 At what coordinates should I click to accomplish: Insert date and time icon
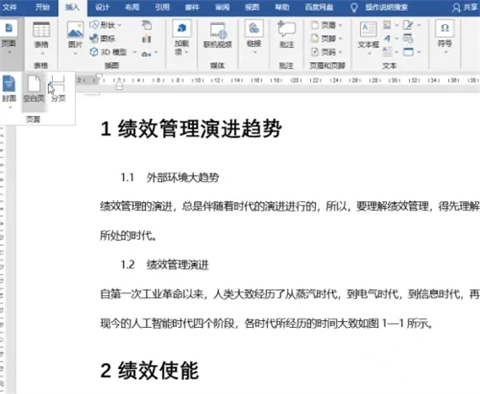point(408,38)
